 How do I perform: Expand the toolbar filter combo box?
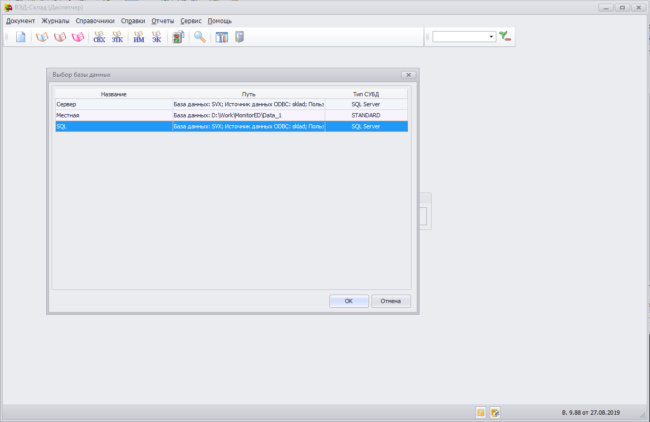pyautogui.click(x=491, y=37)
